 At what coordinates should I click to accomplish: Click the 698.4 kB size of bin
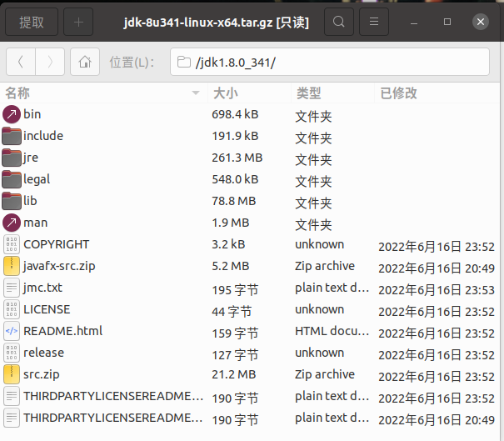click(235, 114)
